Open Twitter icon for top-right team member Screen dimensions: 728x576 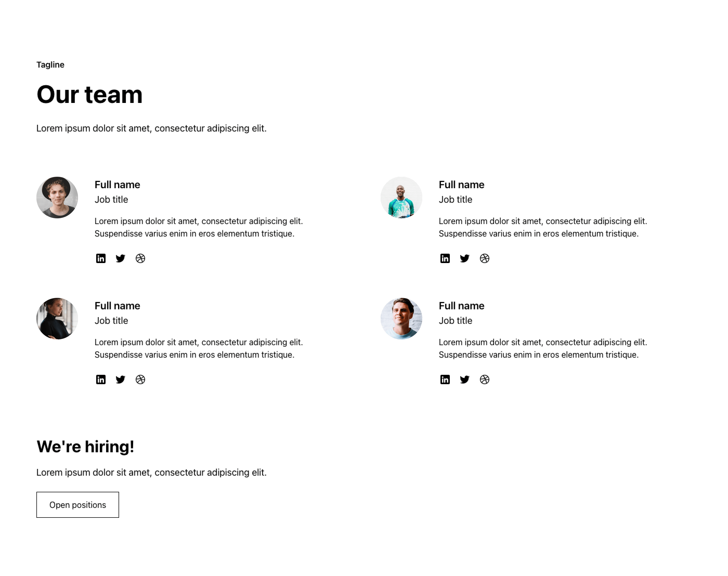point(465,258)
